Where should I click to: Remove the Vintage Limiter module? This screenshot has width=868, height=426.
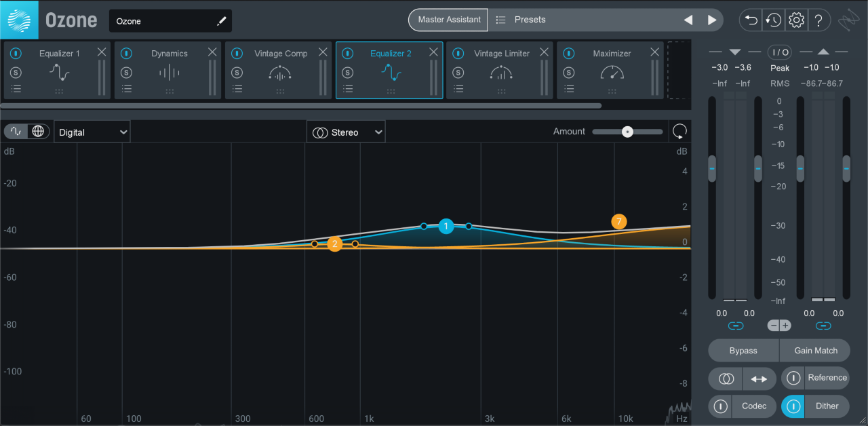pos(544,52)
